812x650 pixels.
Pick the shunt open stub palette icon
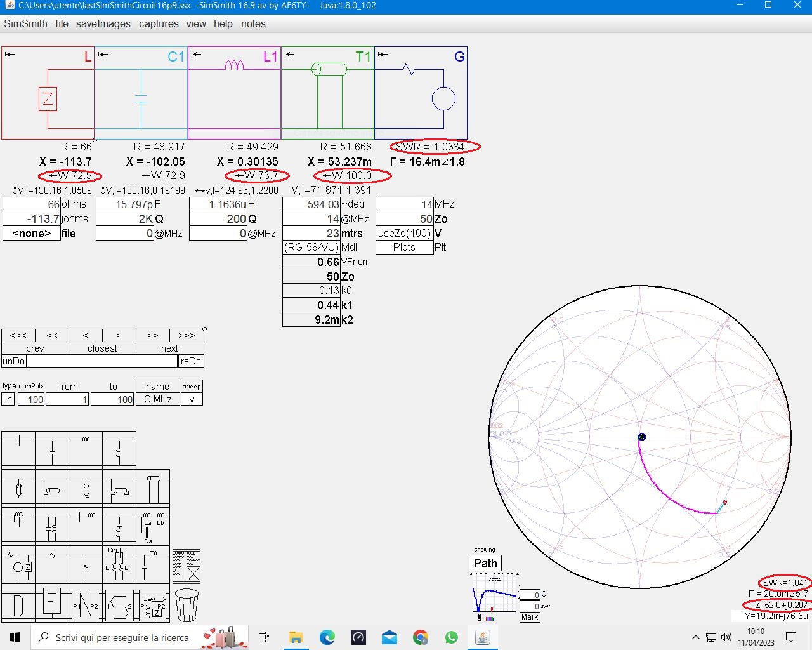pos(52,487)
